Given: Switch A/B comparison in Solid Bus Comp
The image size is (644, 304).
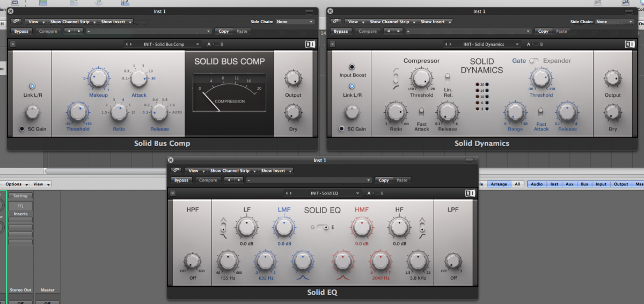Looking at the screenshot, I should tap(215, 44).
